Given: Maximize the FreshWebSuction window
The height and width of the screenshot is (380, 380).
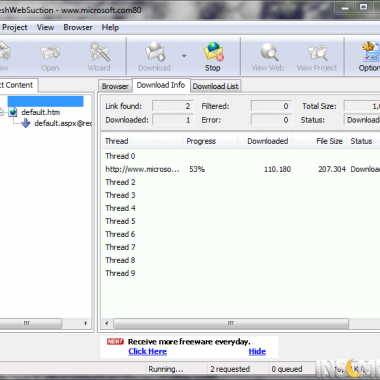Looking at the screenshot, I should pyautogui.click(x=363, y=7).
